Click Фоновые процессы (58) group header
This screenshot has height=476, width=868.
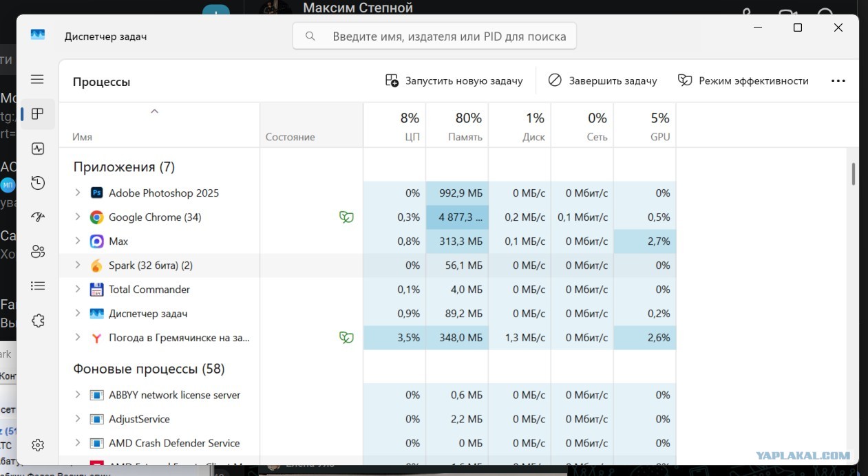tap(149, 369)
